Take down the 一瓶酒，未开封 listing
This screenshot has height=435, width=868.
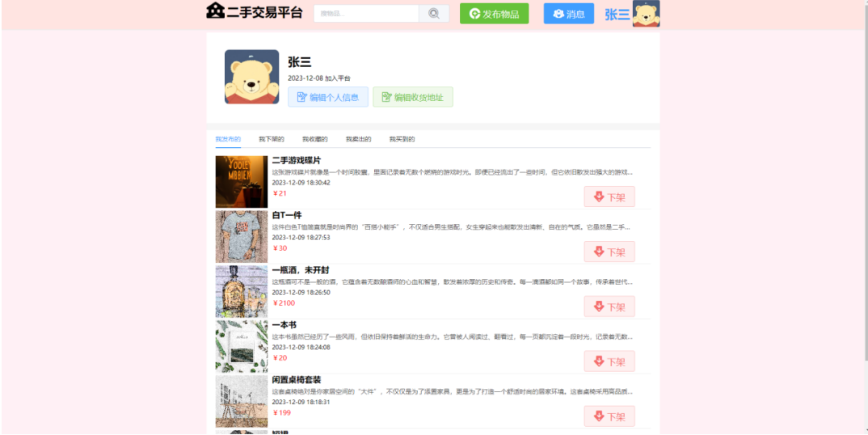pyautogui.click(x=609, y=306)
